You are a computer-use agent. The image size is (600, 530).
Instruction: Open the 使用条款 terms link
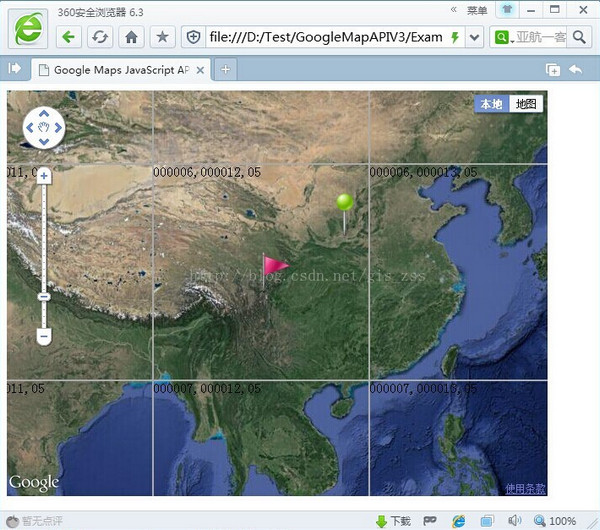525,489
